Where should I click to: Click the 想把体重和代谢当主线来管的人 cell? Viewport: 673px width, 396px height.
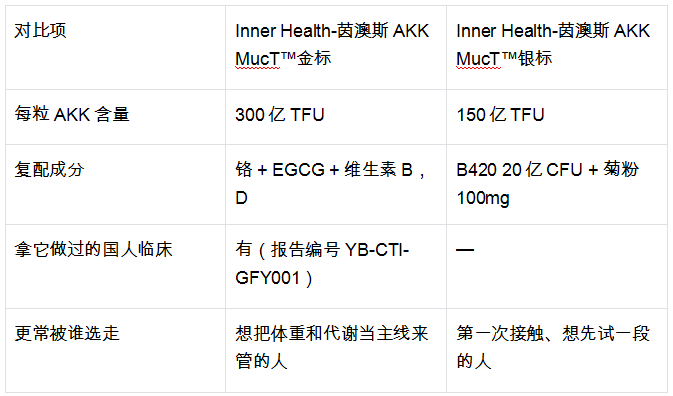tap(336, 350)
